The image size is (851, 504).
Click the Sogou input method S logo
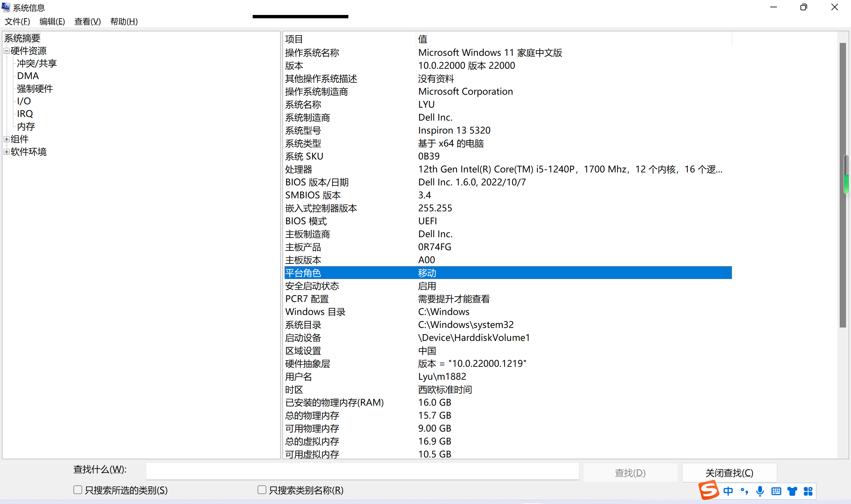pyautogui.click(x=708, y=490)
